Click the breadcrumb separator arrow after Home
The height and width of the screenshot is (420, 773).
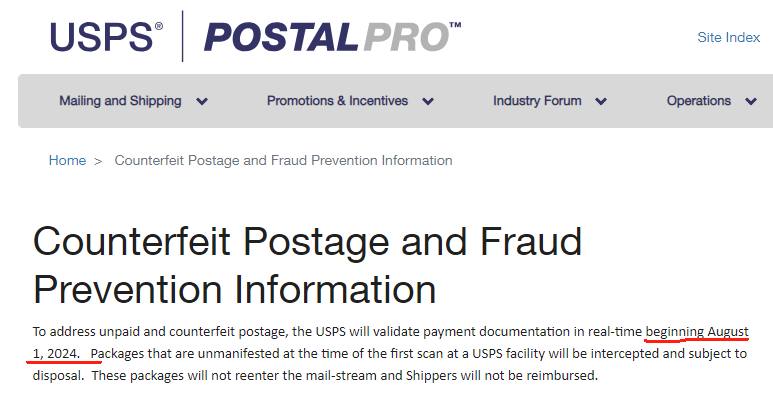click(98, 161)
